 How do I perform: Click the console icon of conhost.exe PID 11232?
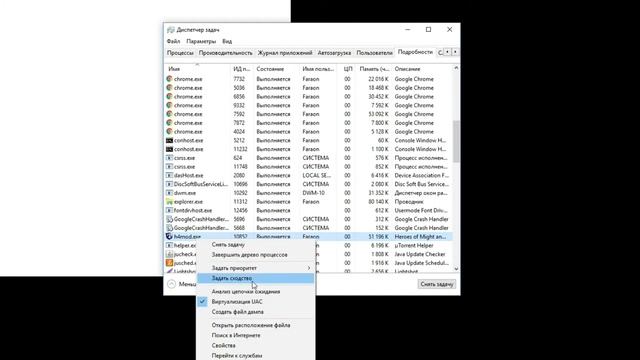(169, 149)
